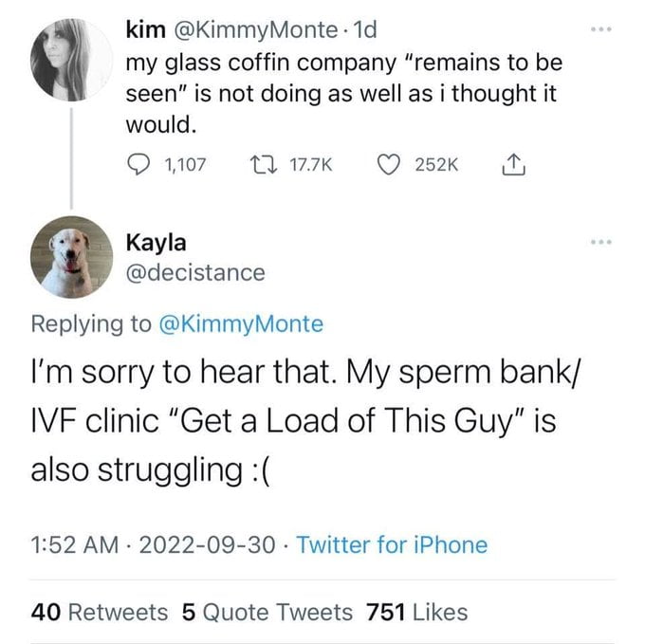Open the @decistance handle

pyautogui.click(x=195, y=272)
